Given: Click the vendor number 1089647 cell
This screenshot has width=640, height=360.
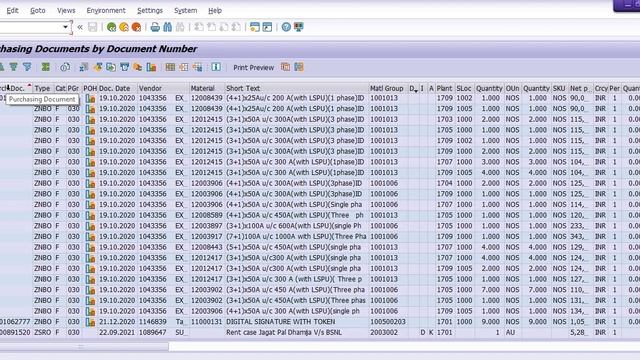Looking at the screenshot, I should 153,333.
